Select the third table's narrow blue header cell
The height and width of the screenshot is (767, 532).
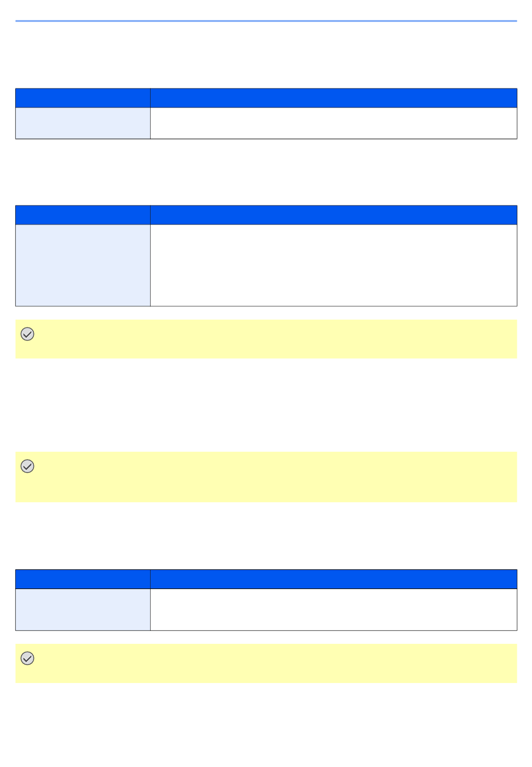83,579
